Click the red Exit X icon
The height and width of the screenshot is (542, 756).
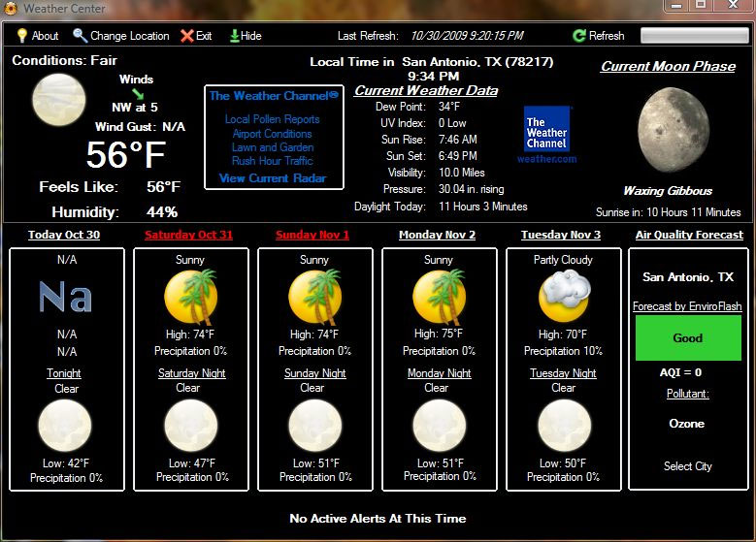coord(187,36)
